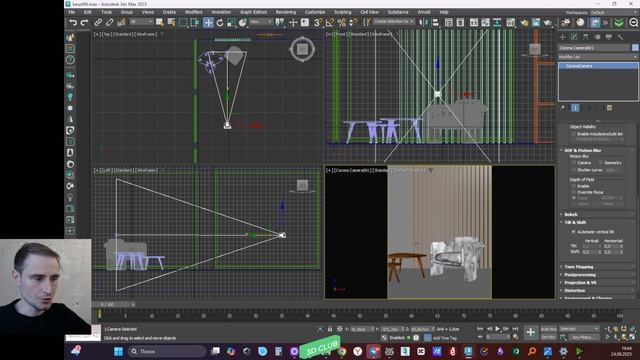Toggle Shutter curve checkbox
The width and height of the screenshot is (640, 360).
[574, 170]
